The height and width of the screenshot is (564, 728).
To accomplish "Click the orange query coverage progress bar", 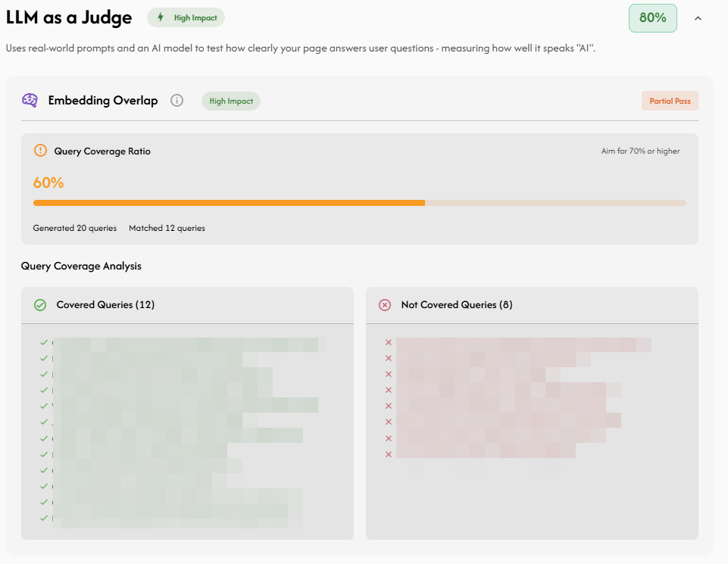I will pyautogui.click(x=229, y=203).
